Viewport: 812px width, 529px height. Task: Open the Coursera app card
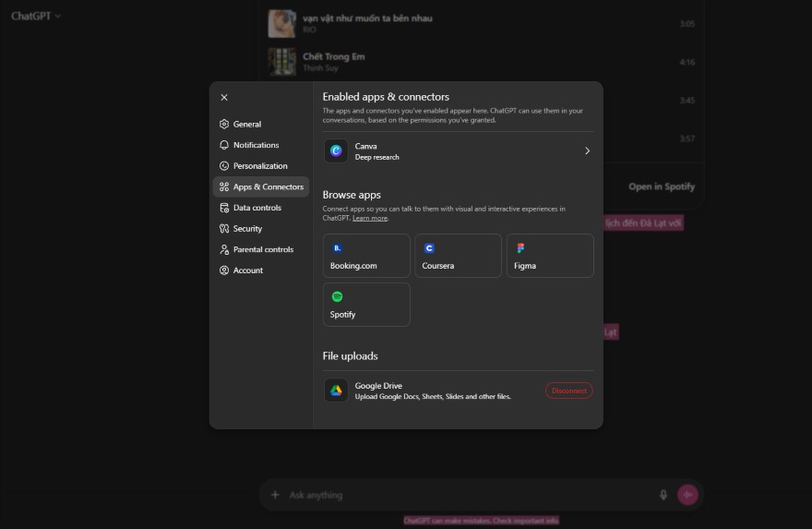click(x=459, y=256)
